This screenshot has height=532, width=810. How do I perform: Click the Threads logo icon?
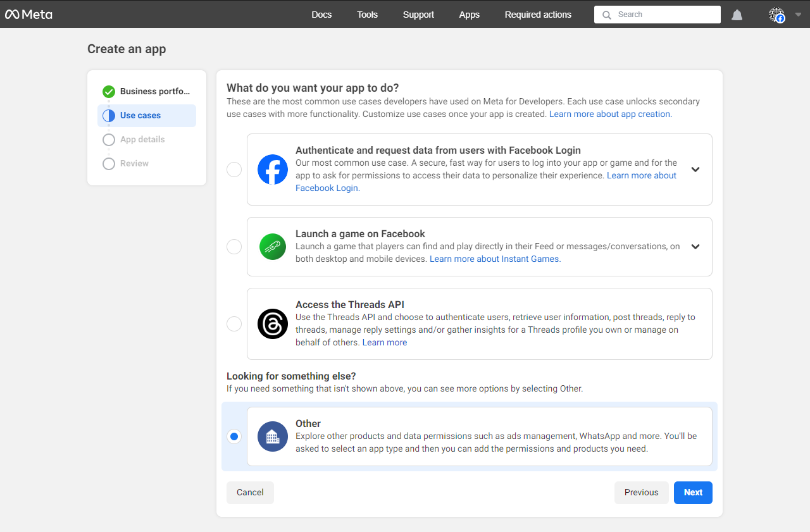[273, 324]
